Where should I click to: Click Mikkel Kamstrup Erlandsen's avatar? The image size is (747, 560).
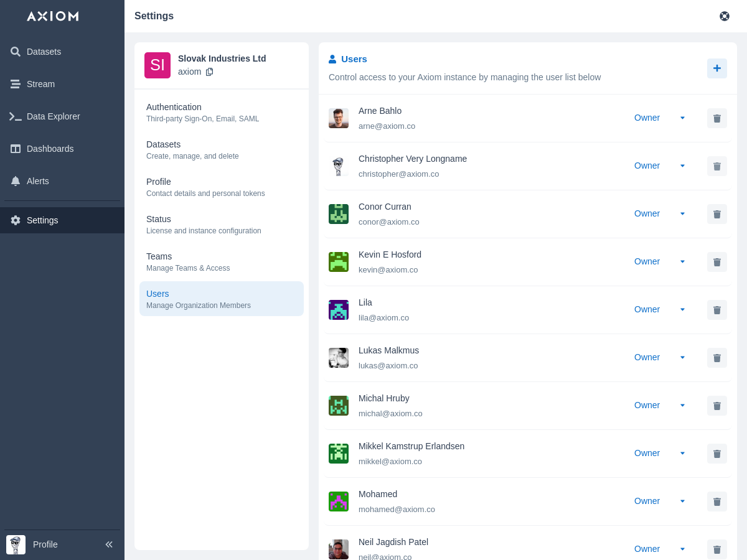tap(339, 454)
